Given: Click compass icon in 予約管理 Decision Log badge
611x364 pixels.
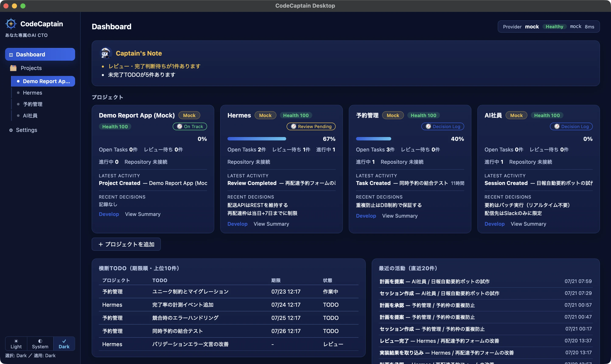Looking at the screenshot, I should 428,126.
